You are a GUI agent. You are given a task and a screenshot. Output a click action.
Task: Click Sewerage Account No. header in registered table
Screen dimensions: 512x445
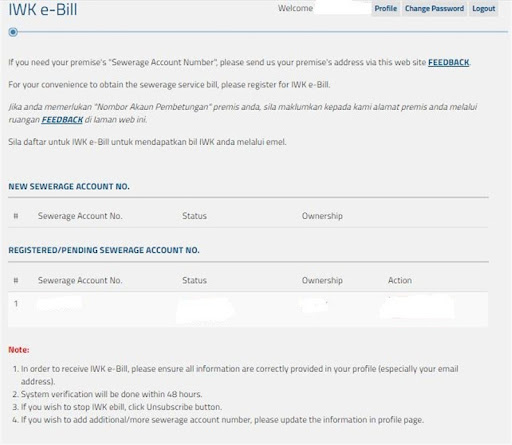[80, 280]
